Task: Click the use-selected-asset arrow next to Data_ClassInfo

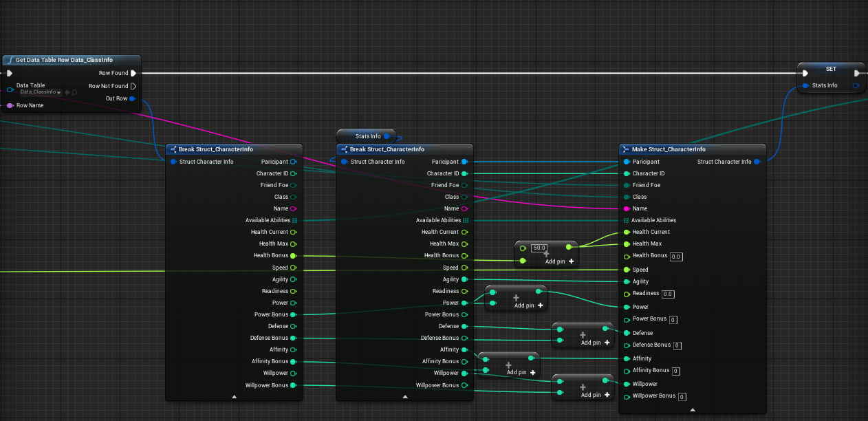Action: [67, 92]
